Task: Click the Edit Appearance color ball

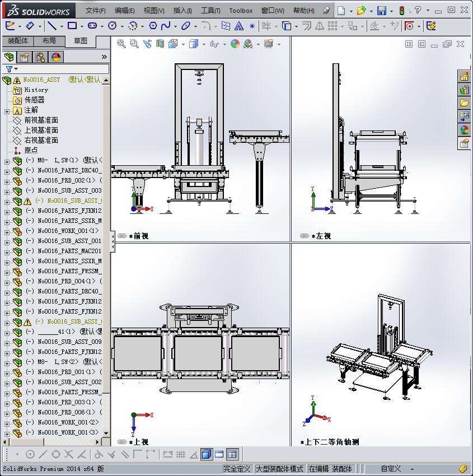Action: coord(235,44)
